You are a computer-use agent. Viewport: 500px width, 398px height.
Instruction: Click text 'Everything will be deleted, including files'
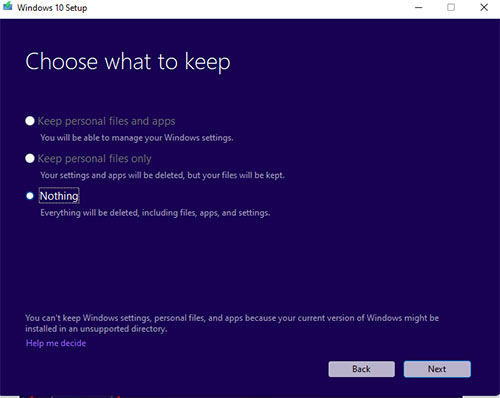(x=119, y=213)
